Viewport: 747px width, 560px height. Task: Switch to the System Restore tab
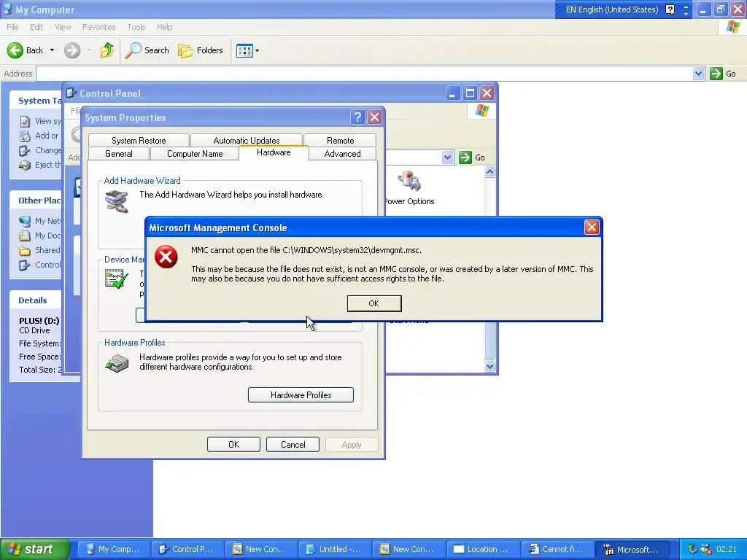click(139, 140)
